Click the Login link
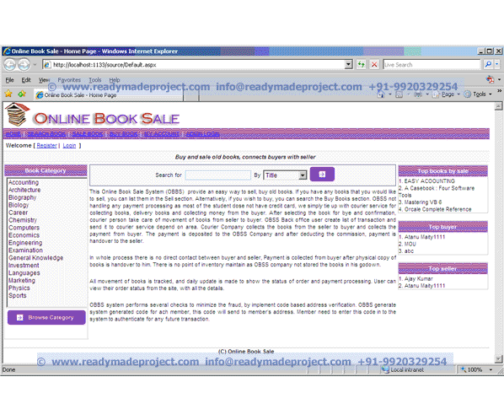 (x=69, y=146)
